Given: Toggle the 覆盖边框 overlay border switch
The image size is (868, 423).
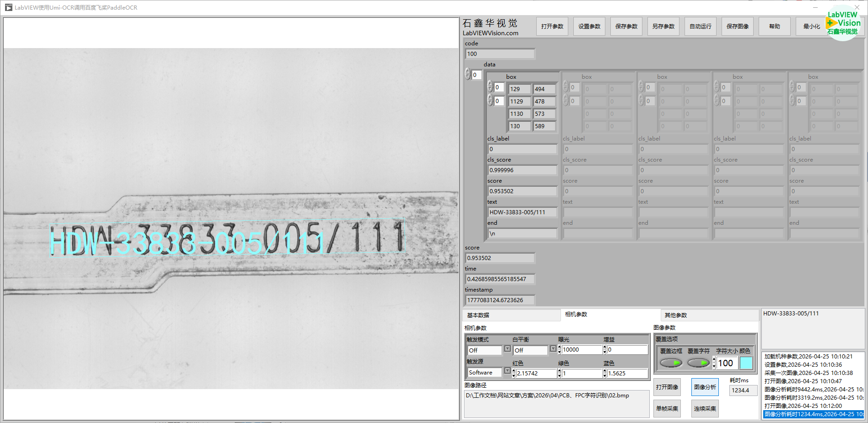Looking at the screenshot, I should click(671, 363).
